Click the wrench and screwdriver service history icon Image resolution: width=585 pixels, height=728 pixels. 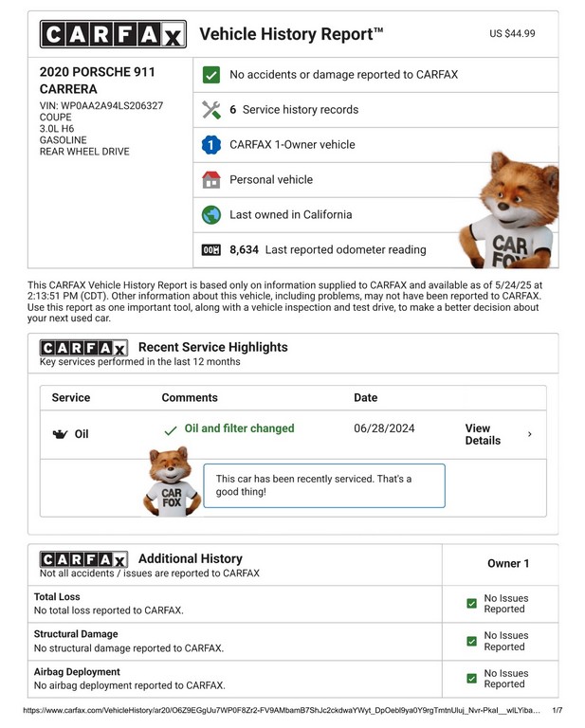pos(211,110)
